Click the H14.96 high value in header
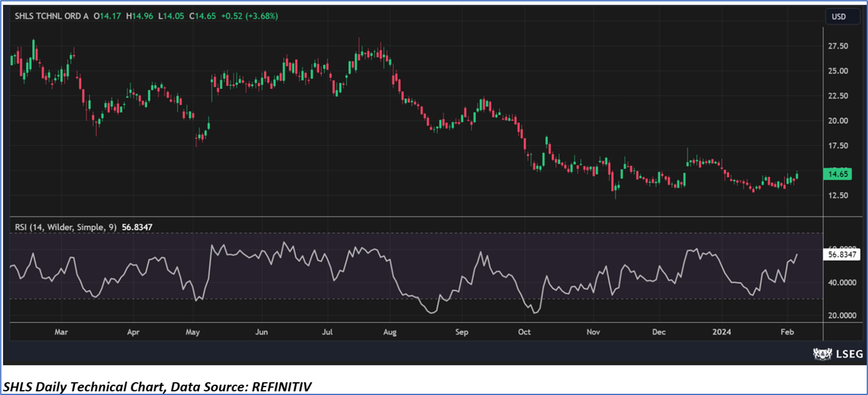868x395 pixels. 138,16
